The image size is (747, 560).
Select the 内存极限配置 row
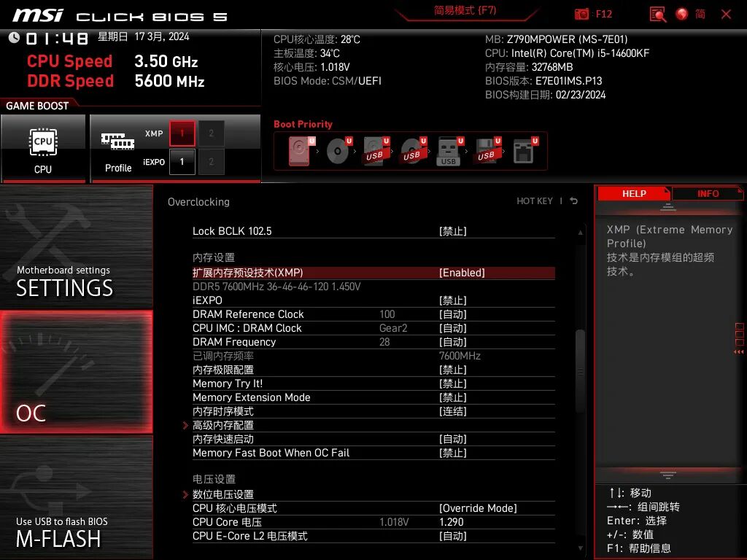[x=373, y=370]
